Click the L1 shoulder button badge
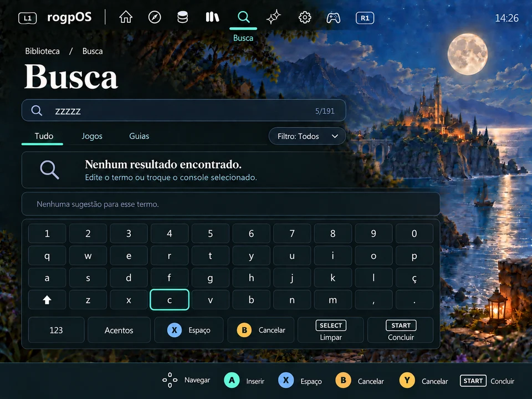The image size is (532, 399). (x=28, y=18)
